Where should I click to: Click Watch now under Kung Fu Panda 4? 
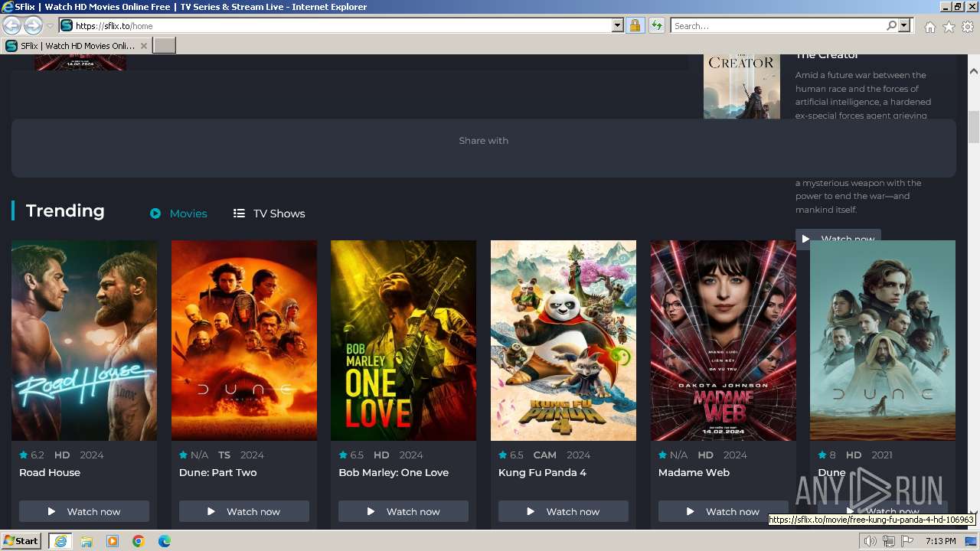(x=563, y=511)
